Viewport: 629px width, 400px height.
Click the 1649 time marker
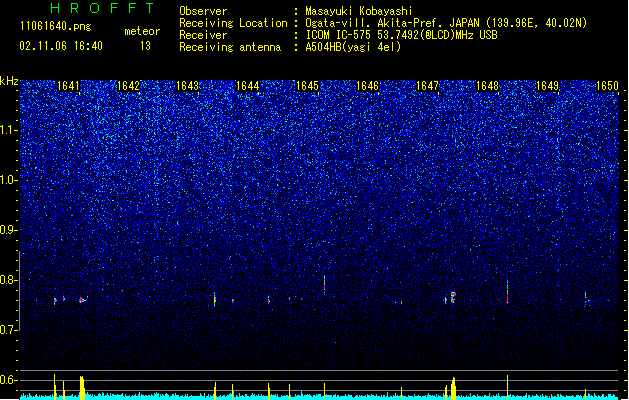point(547,86)
